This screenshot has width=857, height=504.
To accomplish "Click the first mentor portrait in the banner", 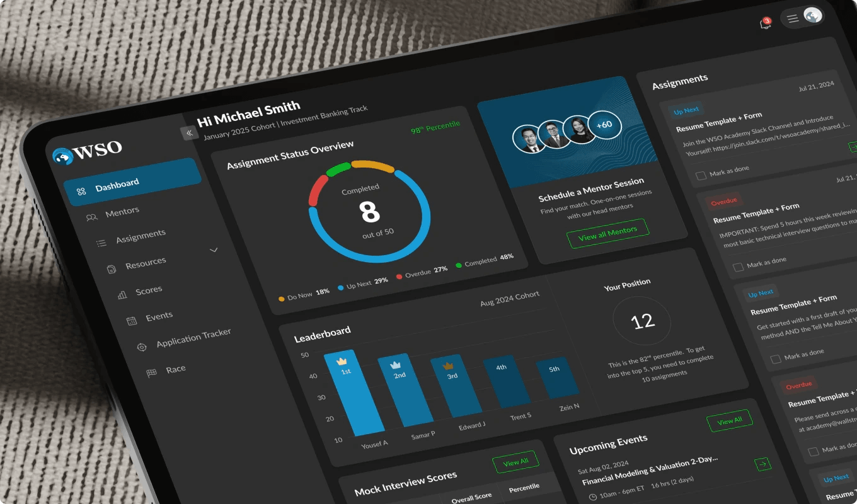I will [528, 139].
